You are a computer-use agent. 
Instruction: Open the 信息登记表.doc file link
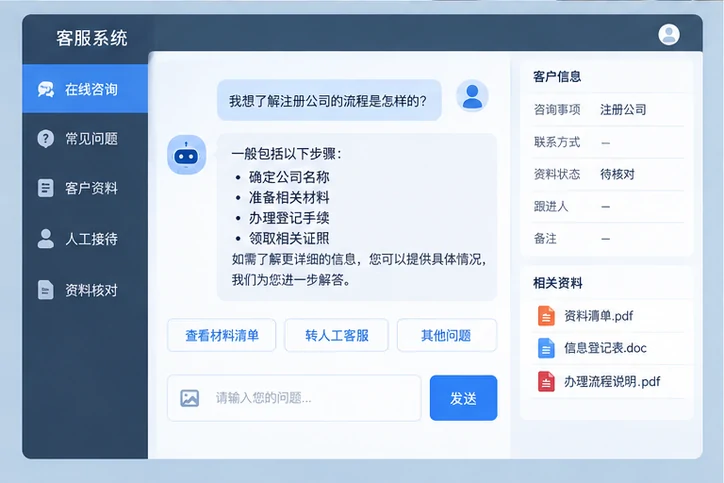pyautogui.click(x=605, y=348)
